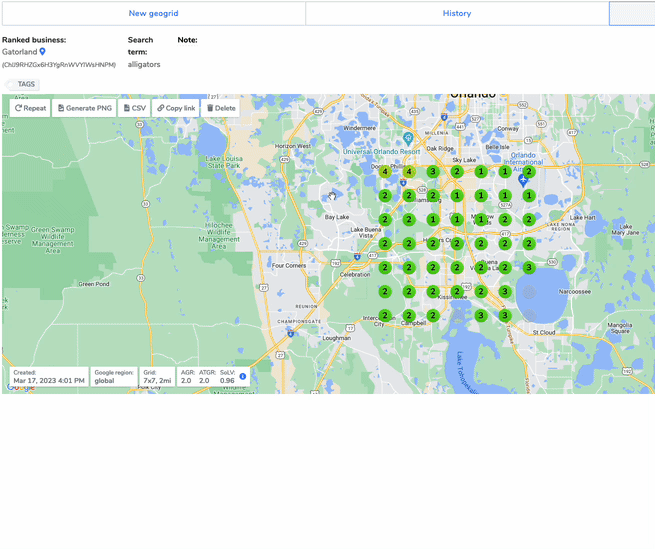Click the Four Corners map label
The image size is (655, 549).
point(289,265)
